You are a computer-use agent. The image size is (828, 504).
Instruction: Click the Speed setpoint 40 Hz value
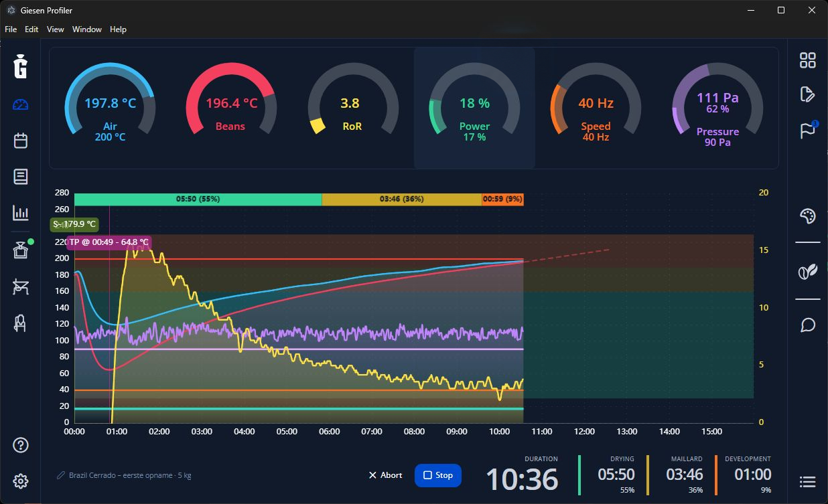(x=596, y=137)
